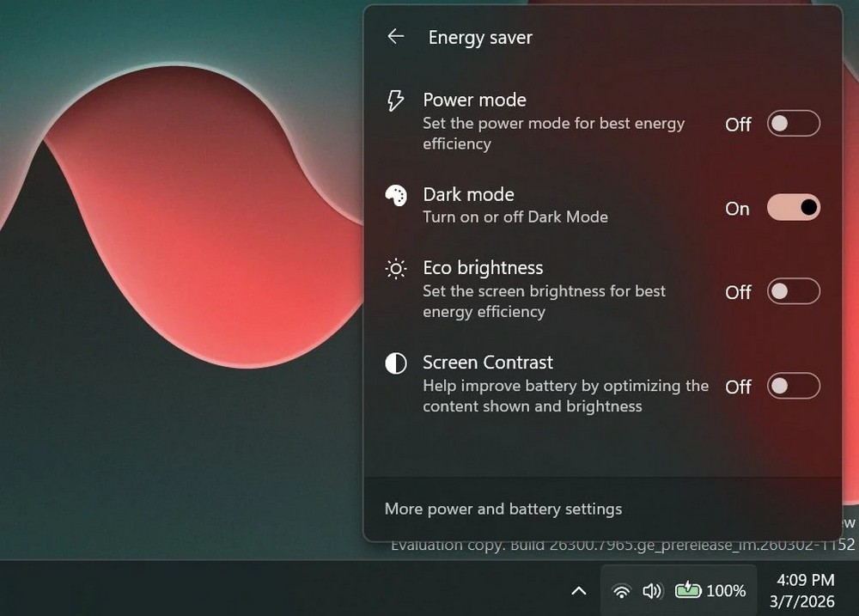Open the clock by clicking the time
This screenshot has width=859, height=616.
[805, 580]
